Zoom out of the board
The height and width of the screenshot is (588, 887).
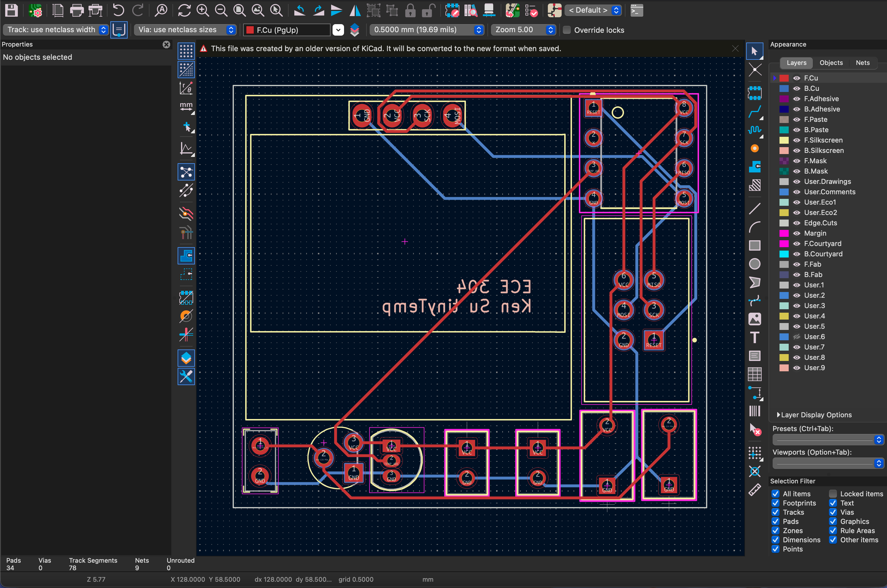pos(221,10)
